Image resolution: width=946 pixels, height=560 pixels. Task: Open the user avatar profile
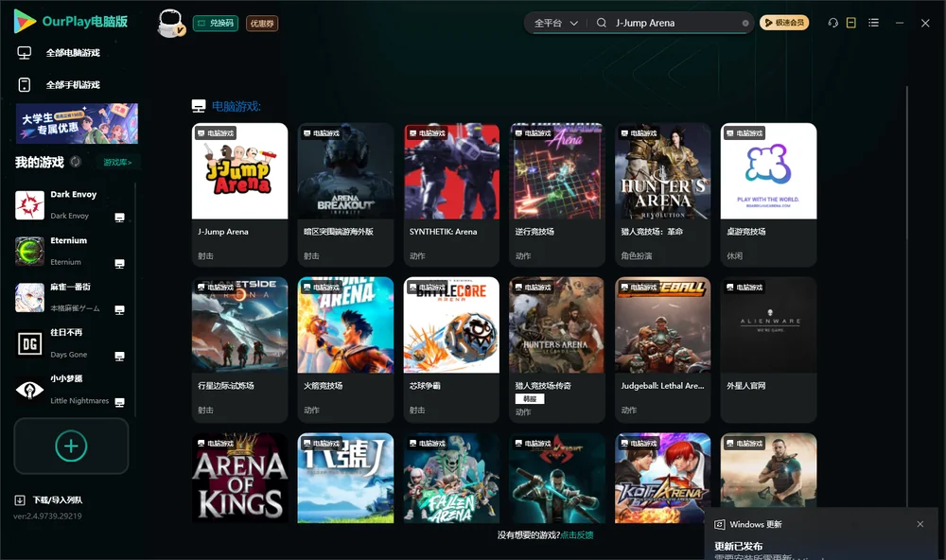170,24
